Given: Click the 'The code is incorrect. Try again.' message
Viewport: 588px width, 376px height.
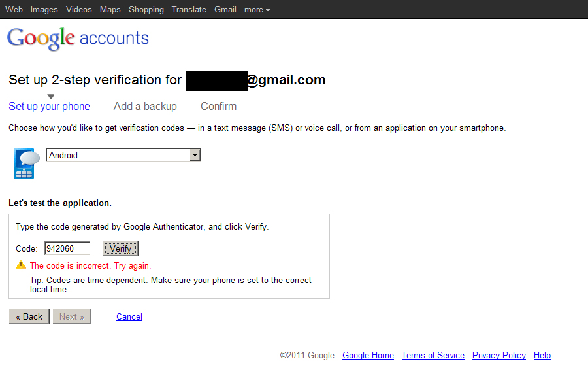Looking at the screenshot, I should [90, 265].
